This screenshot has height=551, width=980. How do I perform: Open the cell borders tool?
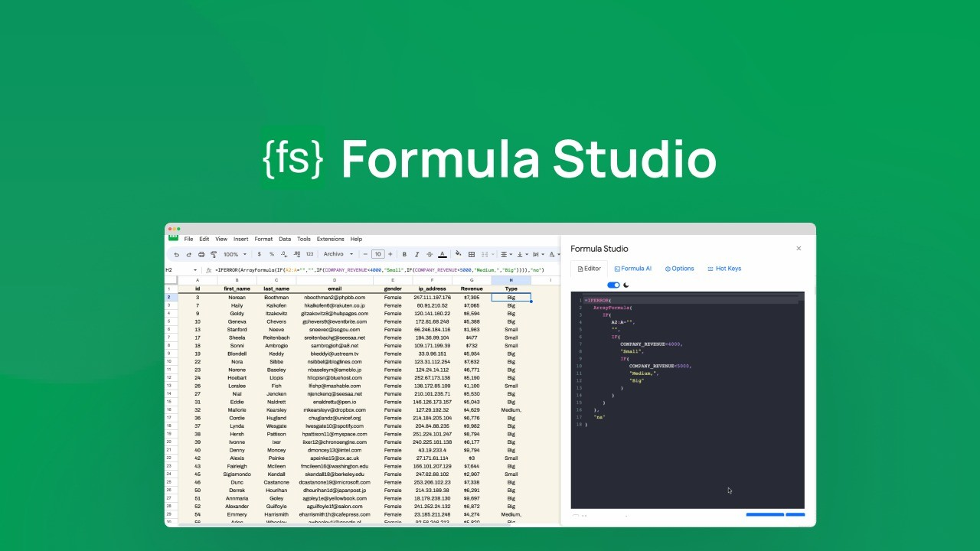pyautogui.click(x=472, y=254)
